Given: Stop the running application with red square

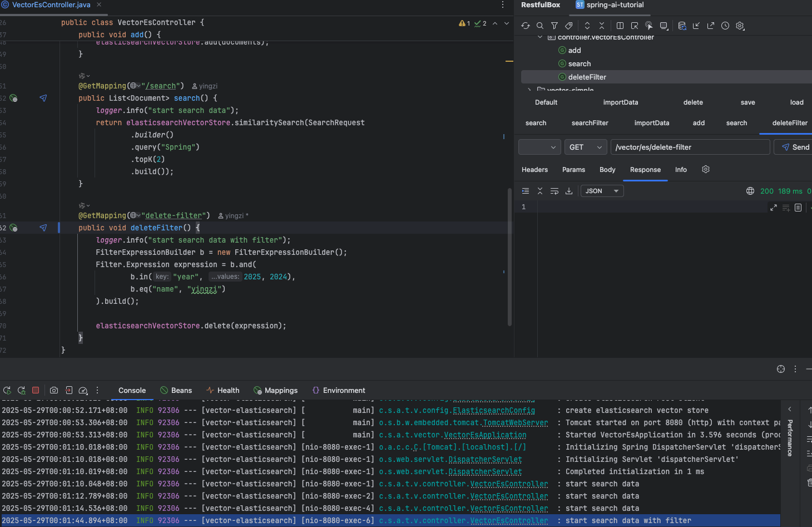Looking at the screenshot, I should (36, 390).
